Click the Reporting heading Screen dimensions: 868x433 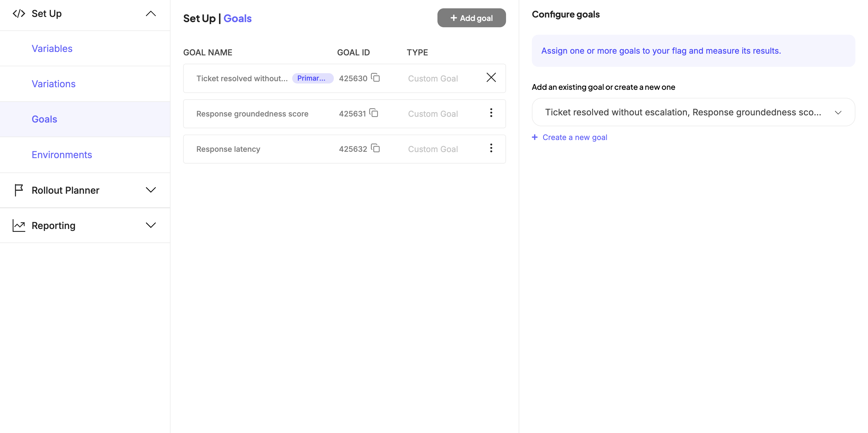point(54,226)
